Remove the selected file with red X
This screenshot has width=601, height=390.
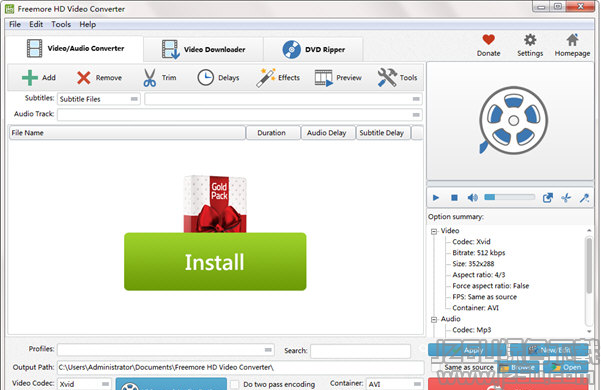84,78
